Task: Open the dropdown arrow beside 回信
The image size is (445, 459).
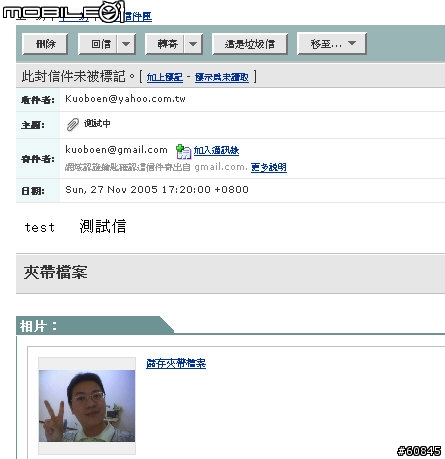Action: (x=126, y=44)
